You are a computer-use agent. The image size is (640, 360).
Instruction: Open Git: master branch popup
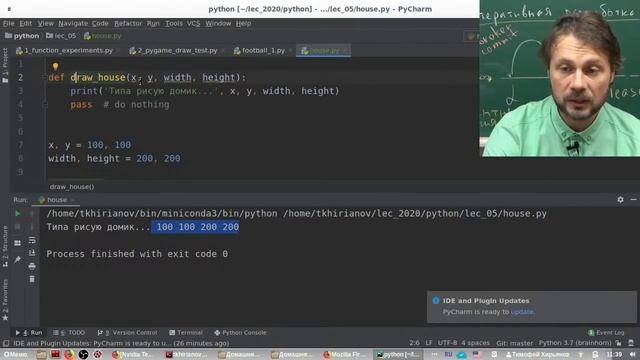tap(514, 343)
